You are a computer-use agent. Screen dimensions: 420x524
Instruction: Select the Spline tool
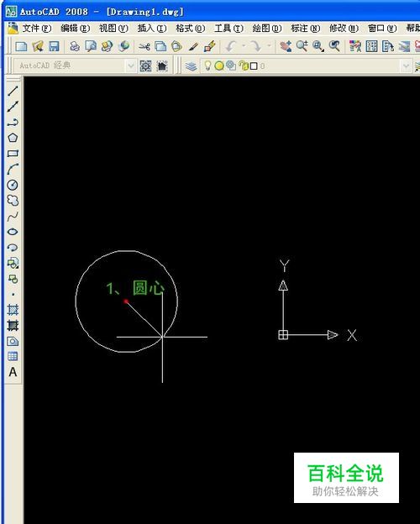pos(13,216)
